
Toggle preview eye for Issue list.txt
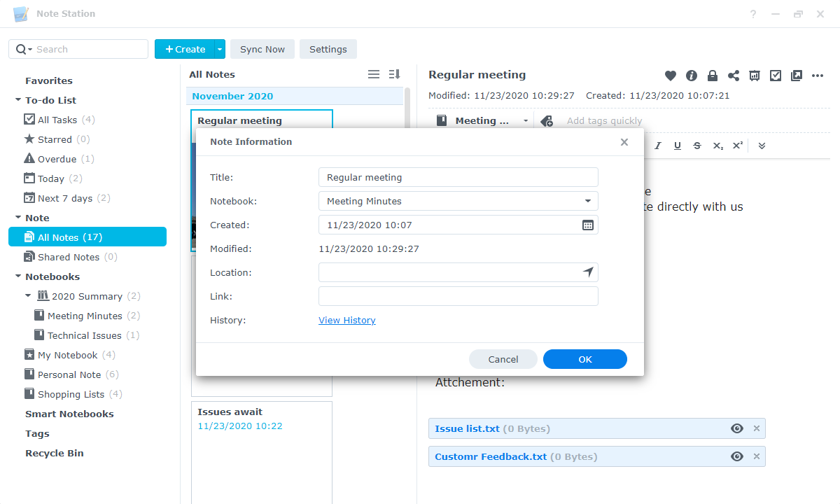[x=736, y=428]
